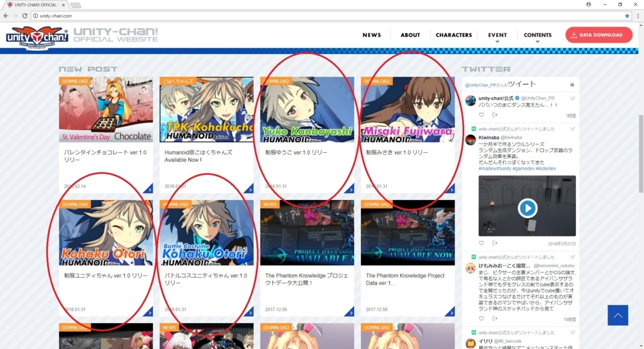
Task: Click the site info icon beside URL
Action: pyautogui.click(x=35, y=16)
